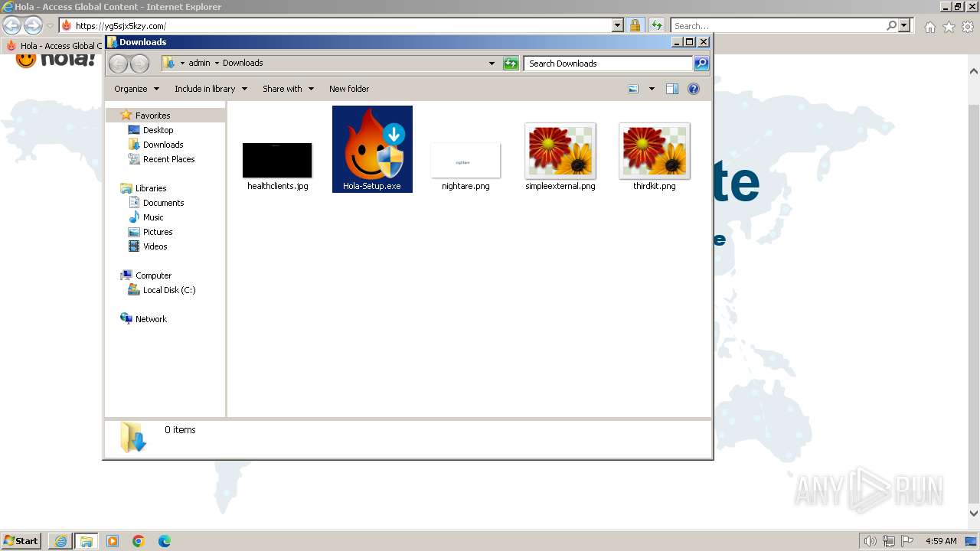Screen dimensions: 980x551
Task: Select the Hola-Setup.exe installer icon
Action: (372, 149)
